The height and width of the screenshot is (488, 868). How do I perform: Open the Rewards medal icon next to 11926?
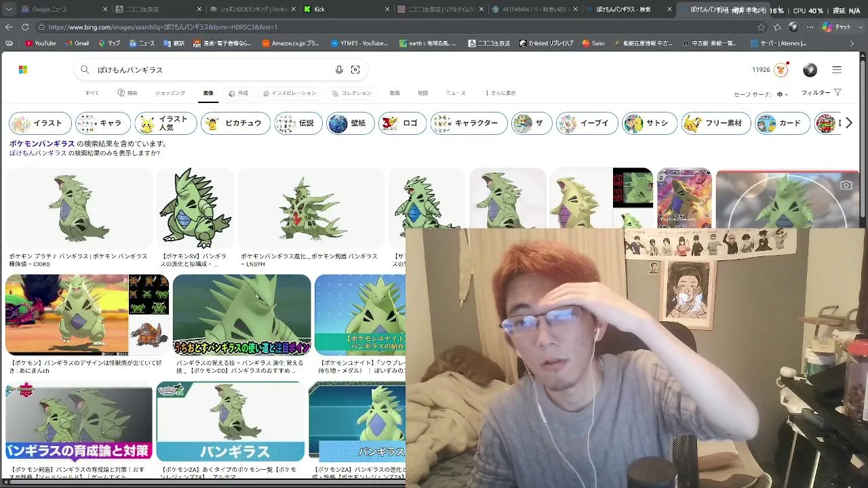[781, 70]
